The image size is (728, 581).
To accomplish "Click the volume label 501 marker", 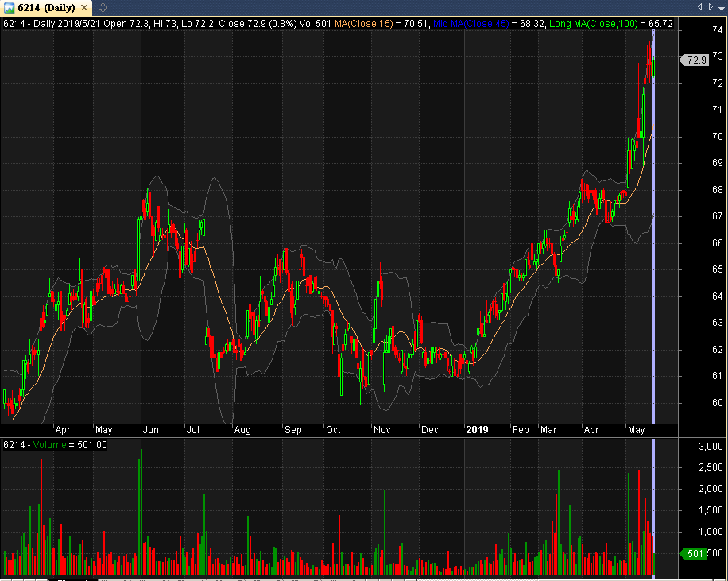I will [694, 553].
